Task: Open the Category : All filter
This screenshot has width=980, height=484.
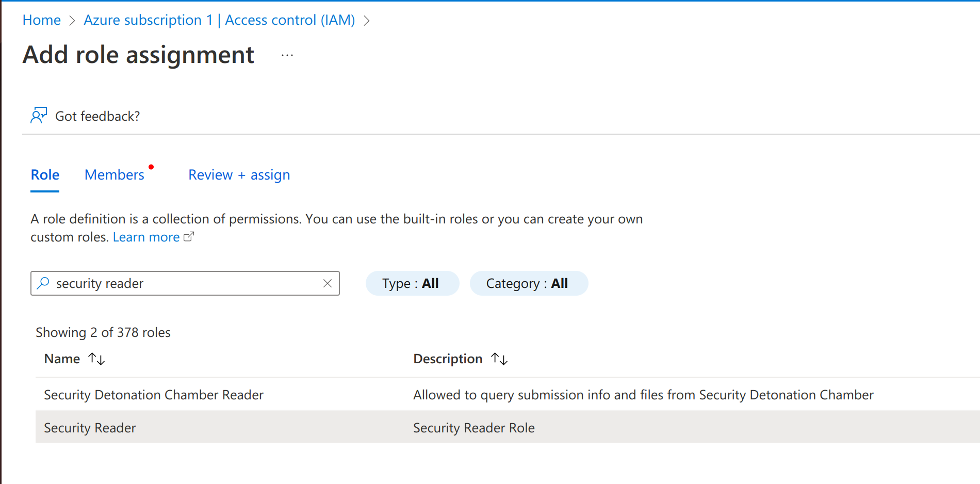Action: pyautogui.click(x=529, y=283)
